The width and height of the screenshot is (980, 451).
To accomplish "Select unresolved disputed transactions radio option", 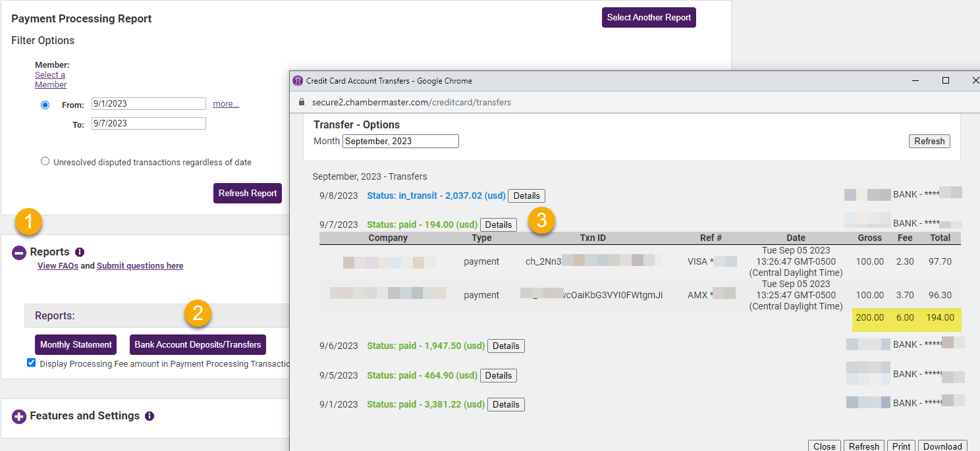I will (x=45, y=161).
